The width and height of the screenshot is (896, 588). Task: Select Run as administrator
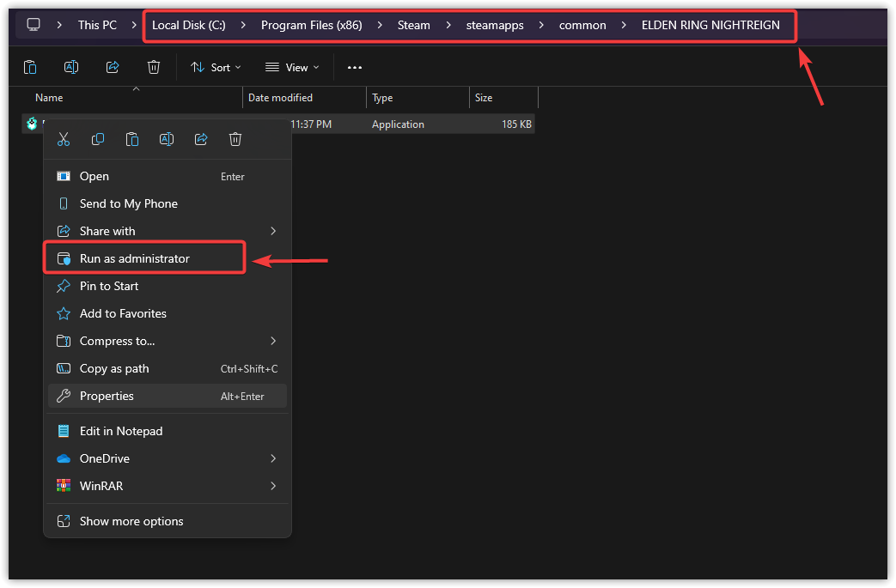[x=135, y=258]
